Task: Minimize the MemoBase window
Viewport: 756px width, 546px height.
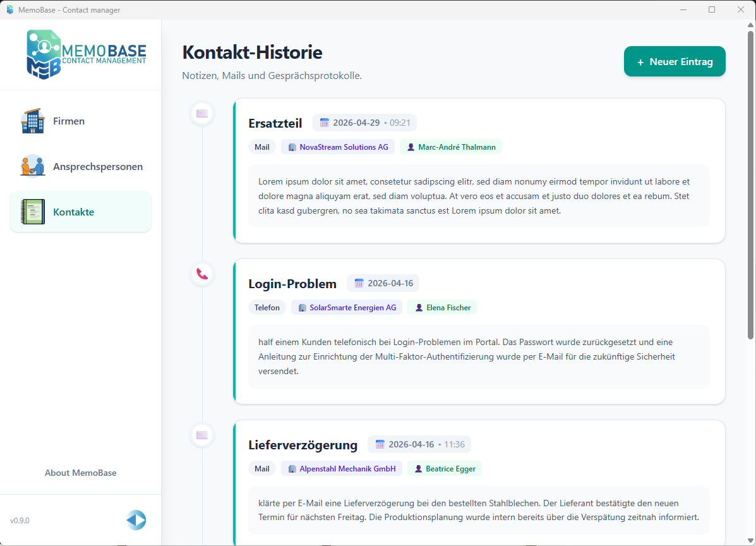Action: click(683, 9)
